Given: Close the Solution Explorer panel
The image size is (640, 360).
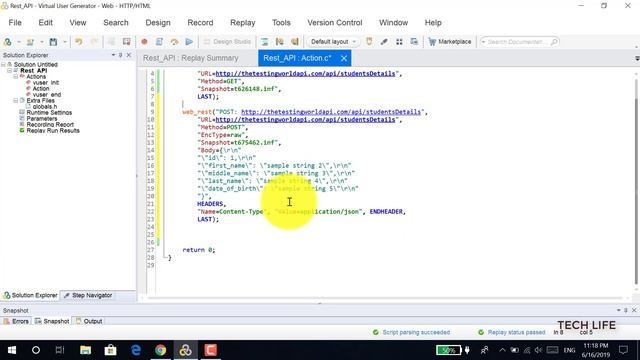Looking at the screenshot, I should coord(129,55).
